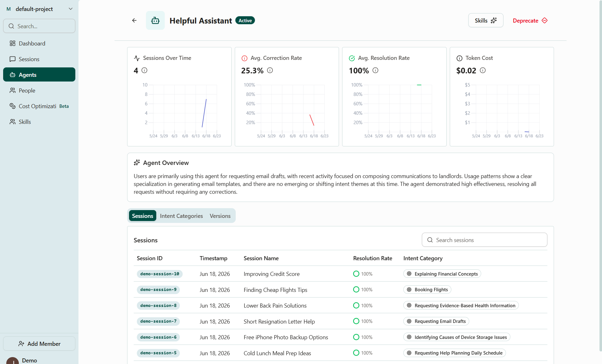Click the Avg. Resolution Rate checkmark icon
This screenshot has height=364, width=602.
coord(352,58)
